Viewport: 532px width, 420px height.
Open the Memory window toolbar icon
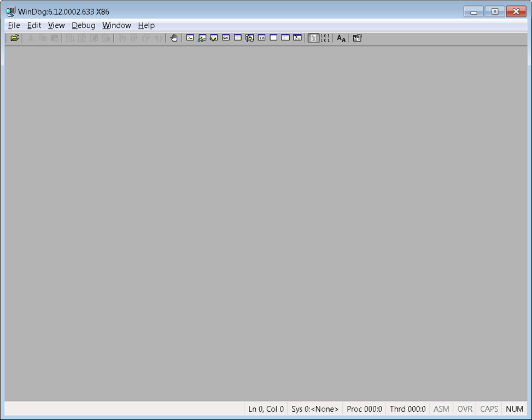click(x=238, y=38)
